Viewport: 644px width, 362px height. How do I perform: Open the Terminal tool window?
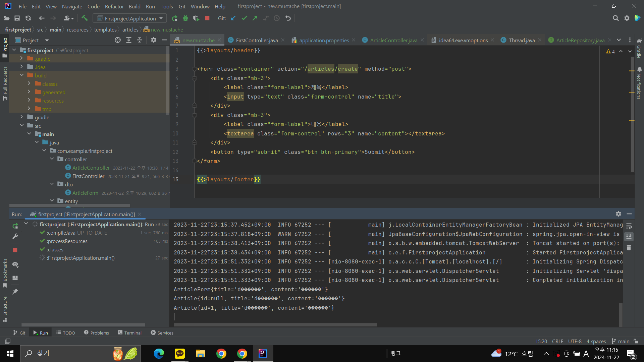point(129,333)
